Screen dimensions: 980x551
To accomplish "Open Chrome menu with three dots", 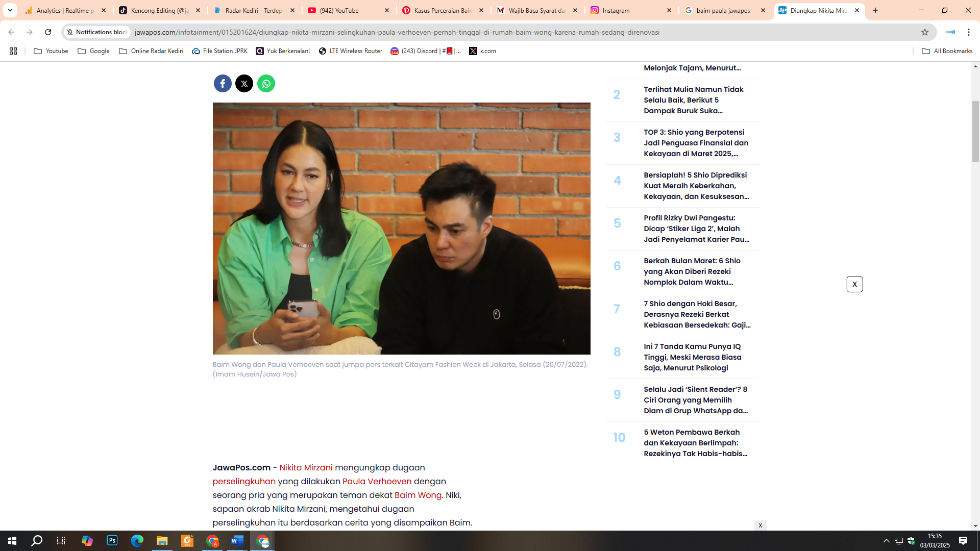I will point(969,32).
